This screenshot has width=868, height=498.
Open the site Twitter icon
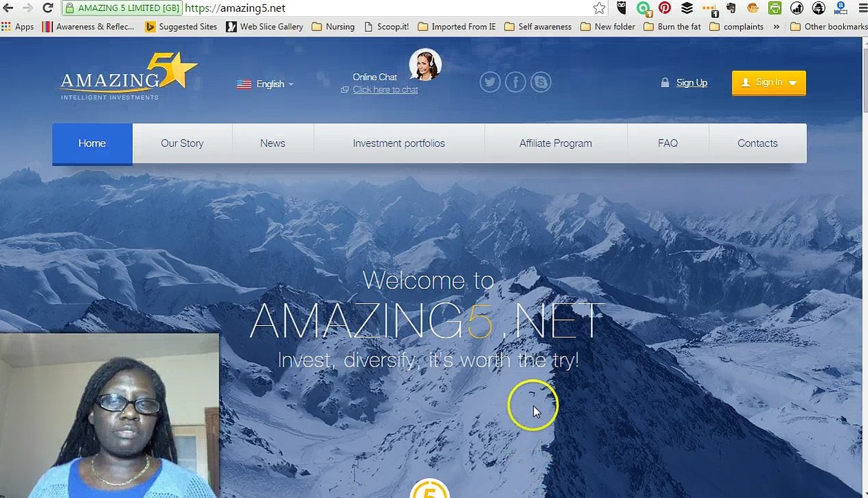coord(490,82)
